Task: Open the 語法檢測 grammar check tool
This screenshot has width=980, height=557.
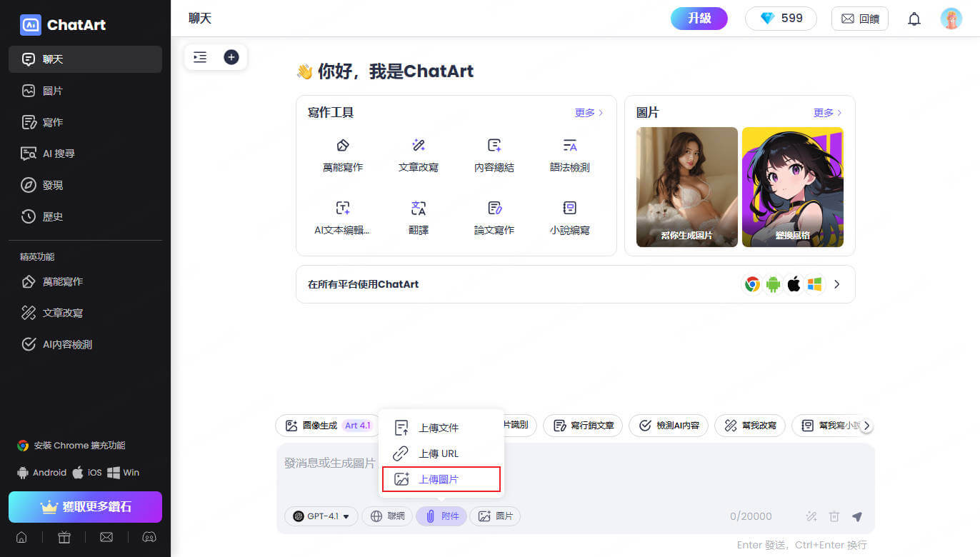Action: coord(570,155)
